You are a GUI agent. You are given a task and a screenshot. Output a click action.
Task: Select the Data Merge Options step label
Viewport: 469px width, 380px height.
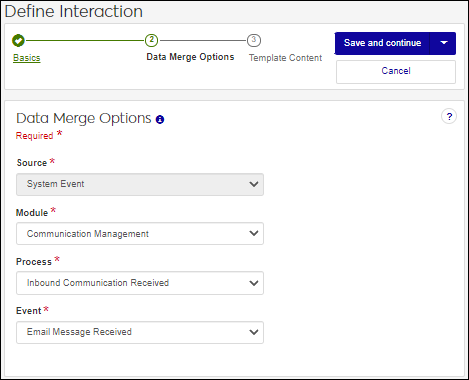click(x=190, y=57)
